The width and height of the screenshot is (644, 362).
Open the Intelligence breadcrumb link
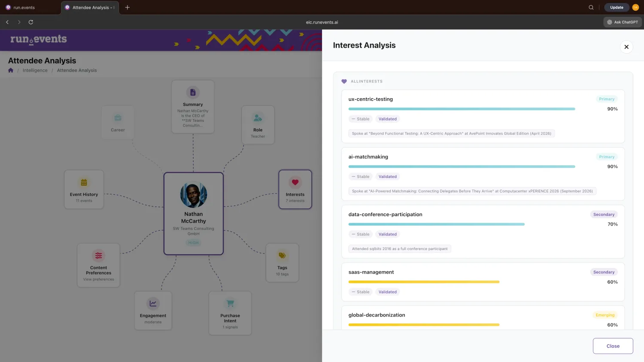[35, 70]
